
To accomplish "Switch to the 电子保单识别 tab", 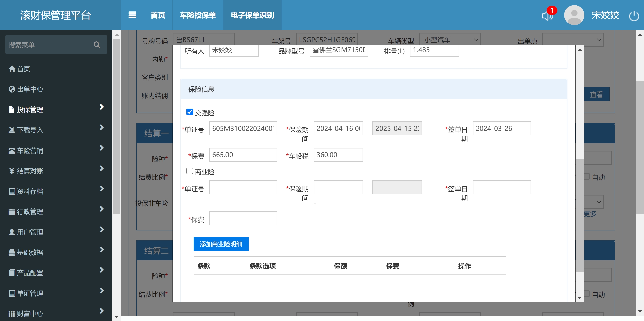I will [x=252, y=15].
